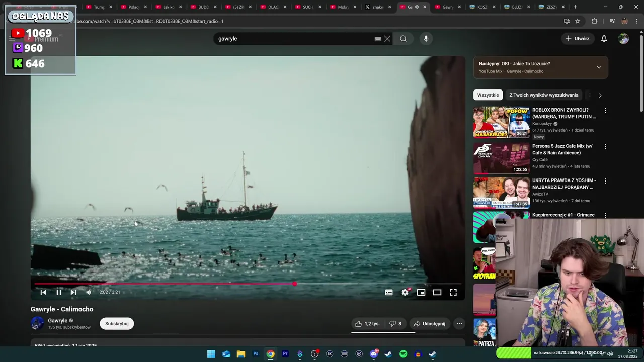Open Gawryle channel name link
Viewport: 644px width, 362px height.
tap(58, 321)
